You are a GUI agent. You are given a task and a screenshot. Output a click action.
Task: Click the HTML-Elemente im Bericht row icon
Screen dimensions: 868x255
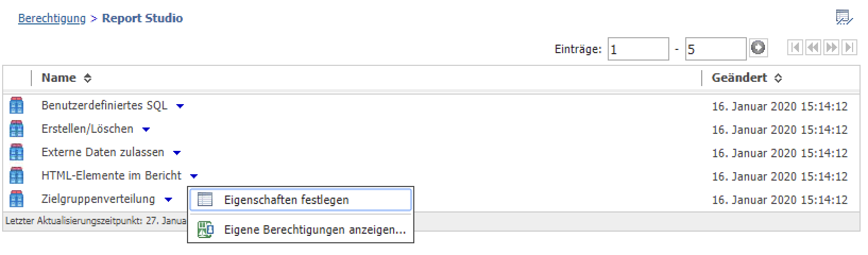[x=16, y=176]
